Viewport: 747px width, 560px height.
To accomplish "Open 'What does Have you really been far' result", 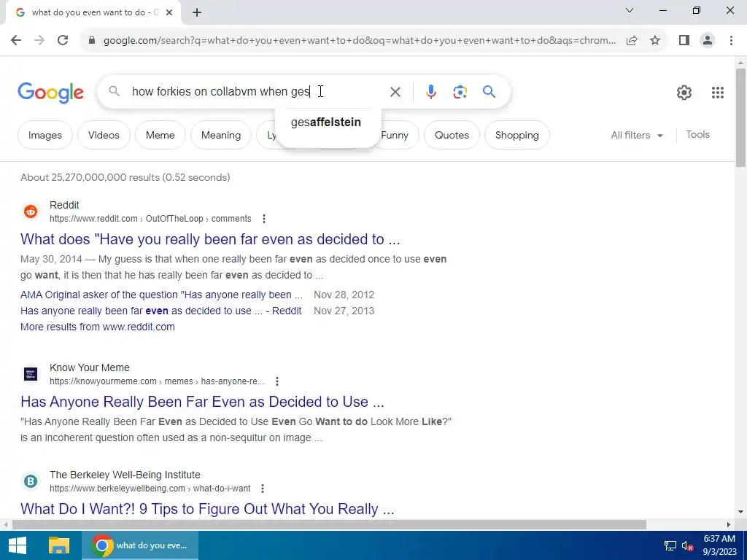I will pyautogui.click(x=210, y=239).
